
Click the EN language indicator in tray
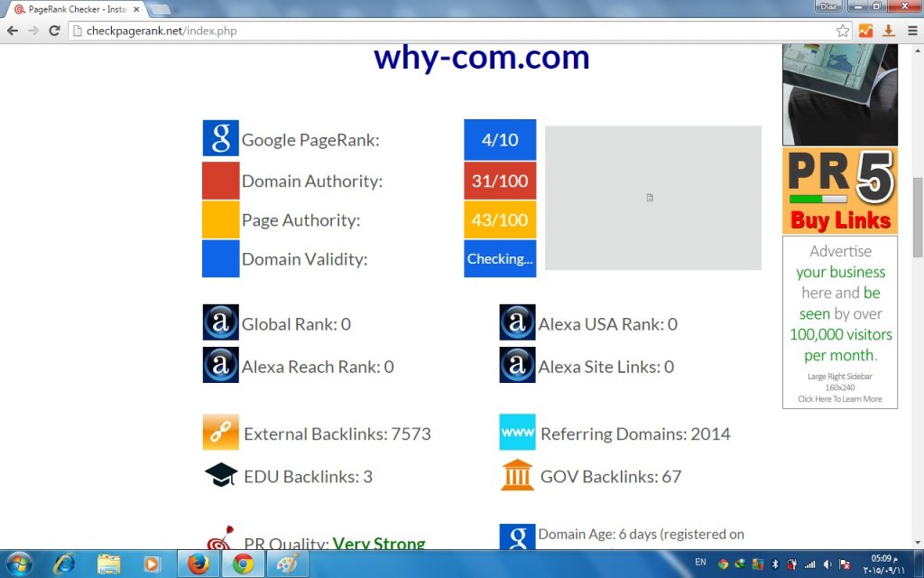click(x=700, y=562)
